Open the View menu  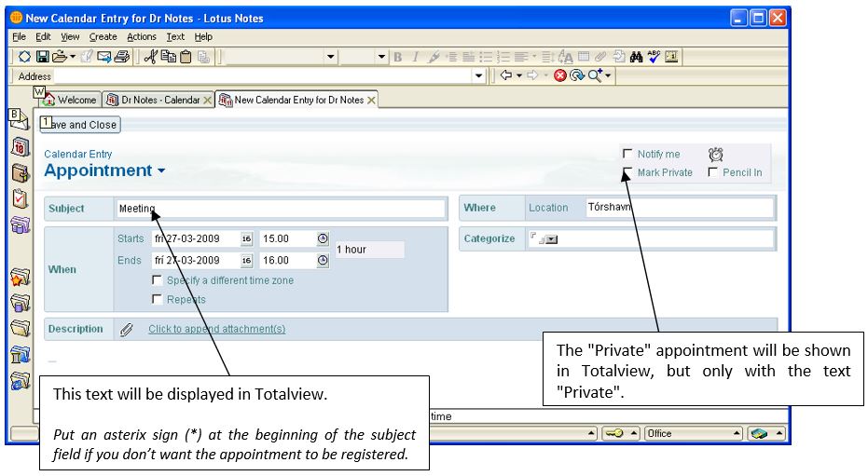(70, 37)
